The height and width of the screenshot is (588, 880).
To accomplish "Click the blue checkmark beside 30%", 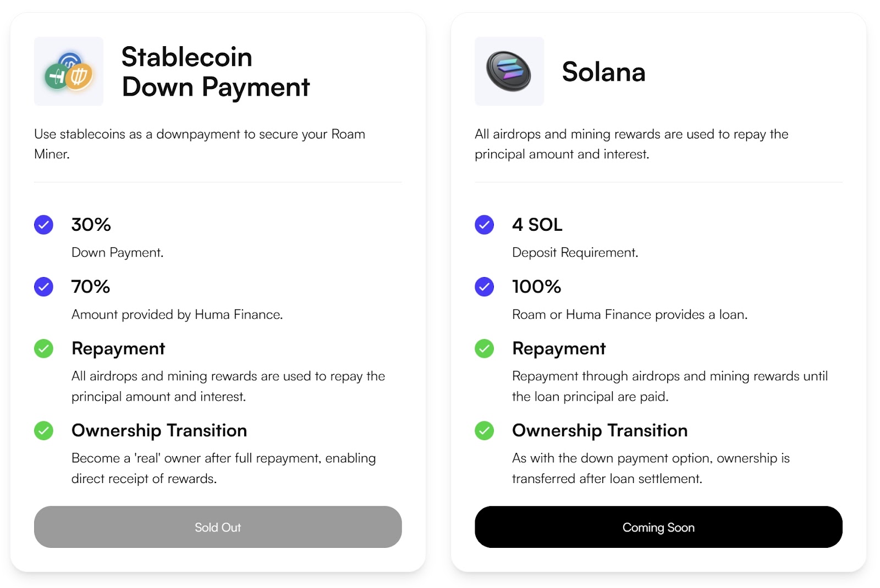I will pos(43,225).
